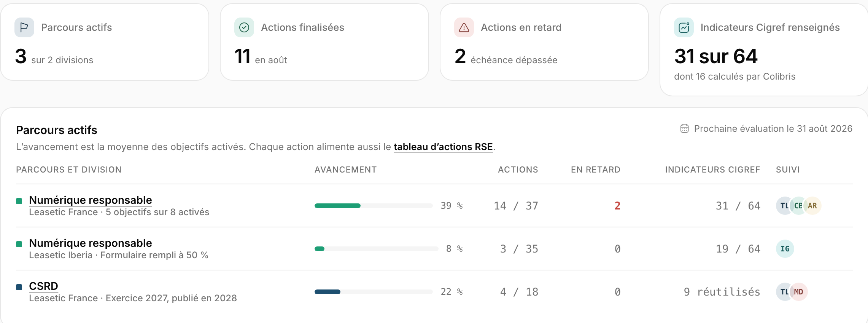Click the 0 en retard value in the Iberia row
Viewport: 868px width, 323px height.
point(617,249)
